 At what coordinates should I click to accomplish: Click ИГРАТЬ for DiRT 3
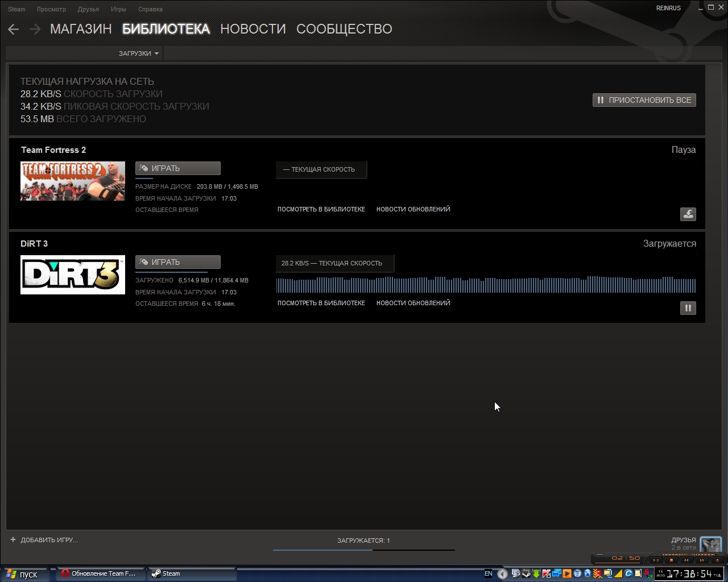[178, 262]
